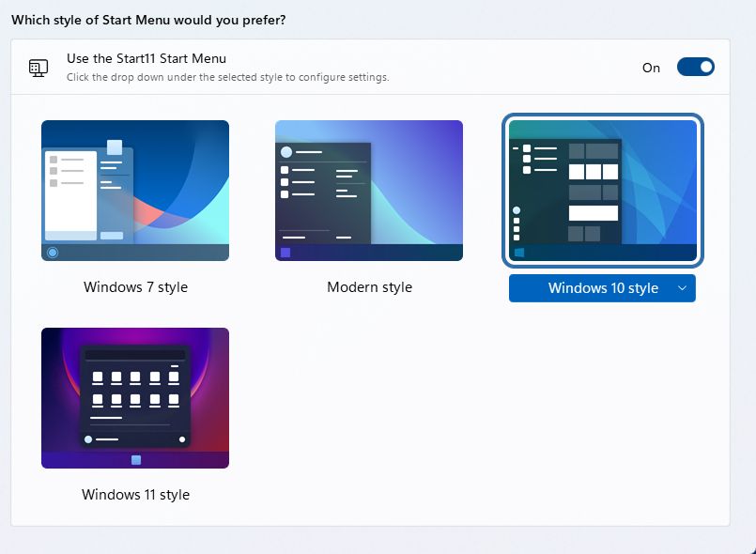
Task: Click the 'Which style of Start Menu' heading
Action: point(148,21)
